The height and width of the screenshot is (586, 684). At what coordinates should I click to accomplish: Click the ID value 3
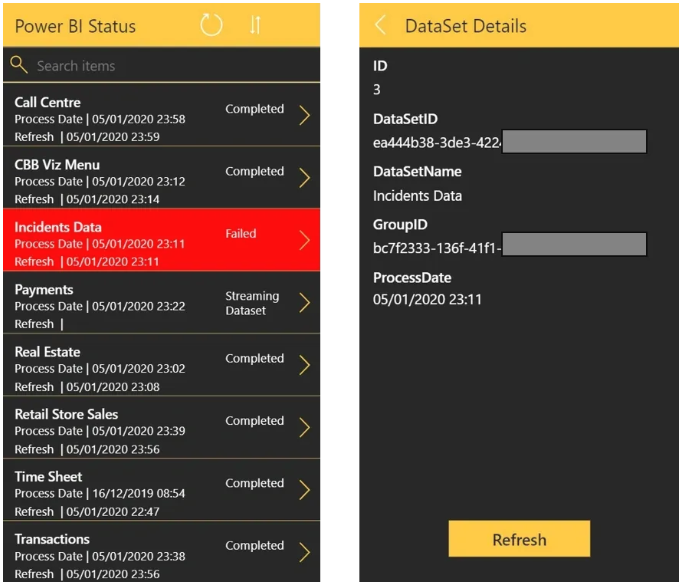377,89
